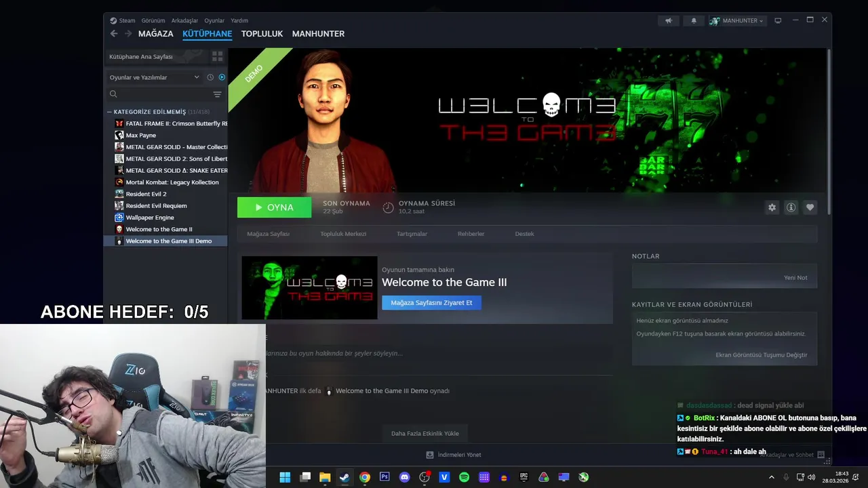868x488 pixels.
Task: Open the Steam menu
Action: coord(123,21)
